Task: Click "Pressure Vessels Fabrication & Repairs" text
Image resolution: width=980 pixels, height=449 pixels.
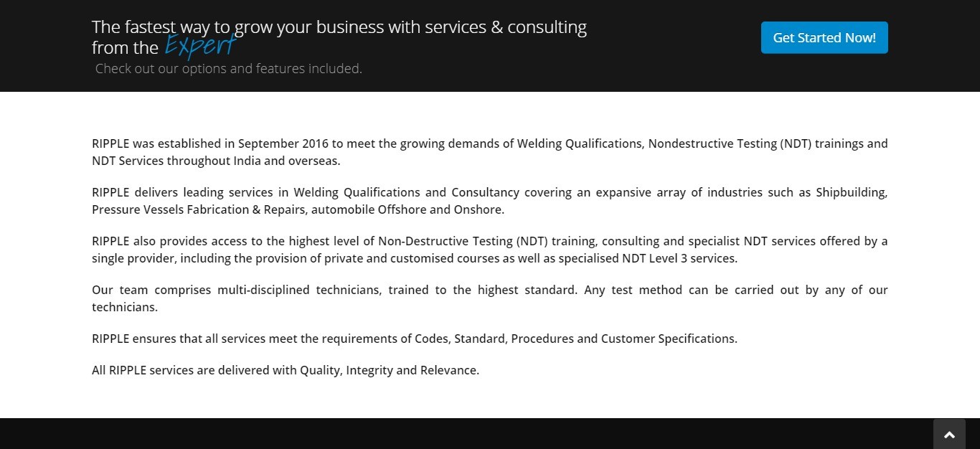Action: pyautogui.click(x=198, y=209)
